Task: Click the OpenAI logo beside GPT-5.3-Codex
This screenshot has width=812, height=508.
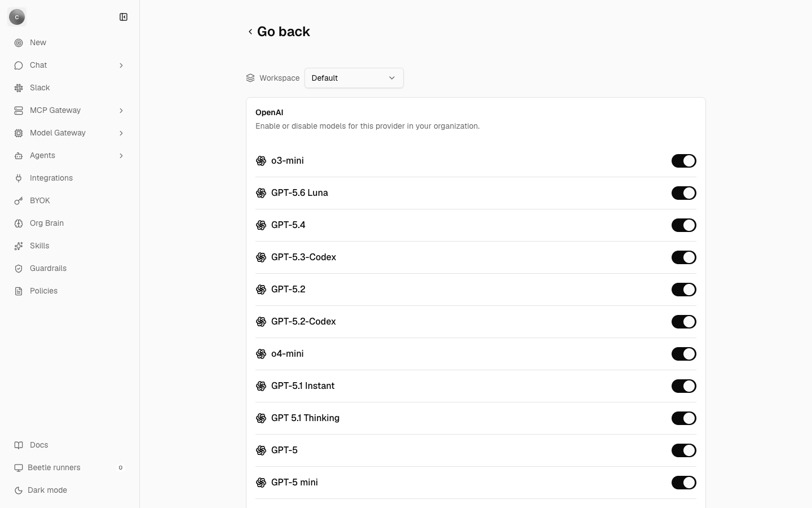Action: pyautogui.click(x=261, y=257)
